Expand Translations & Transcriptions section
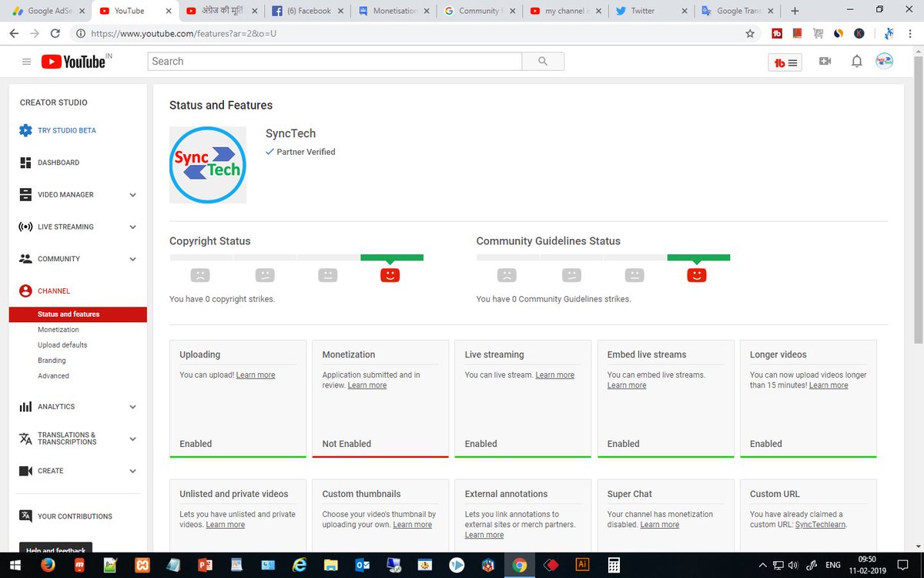This screenshot has width=924, height=578. (x=132, y=439)
